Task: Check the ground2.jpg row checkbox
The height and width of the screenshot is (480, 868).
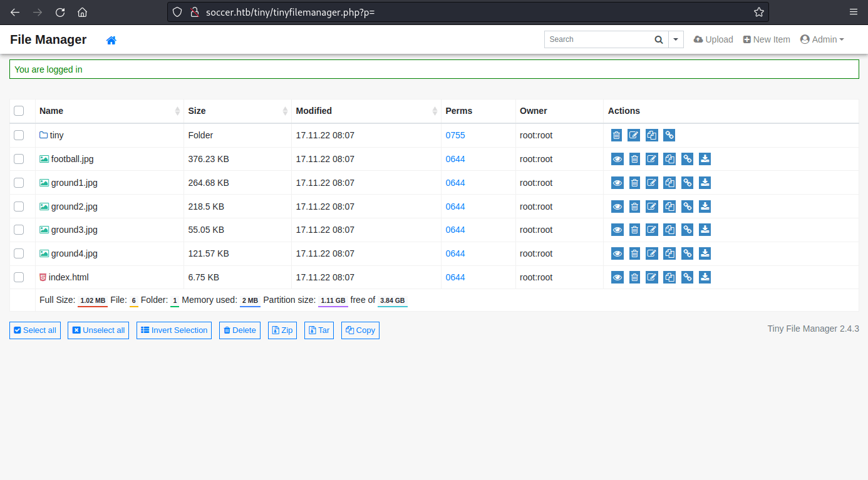Action: click(x=19, y=207)
